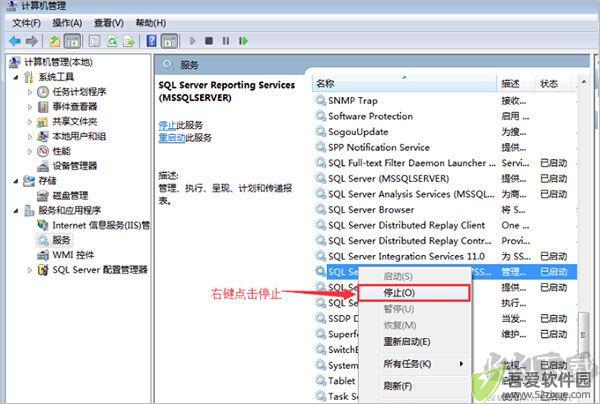Click the Pause service toolbar icon

pyautogui.click(x=226, y=41)
